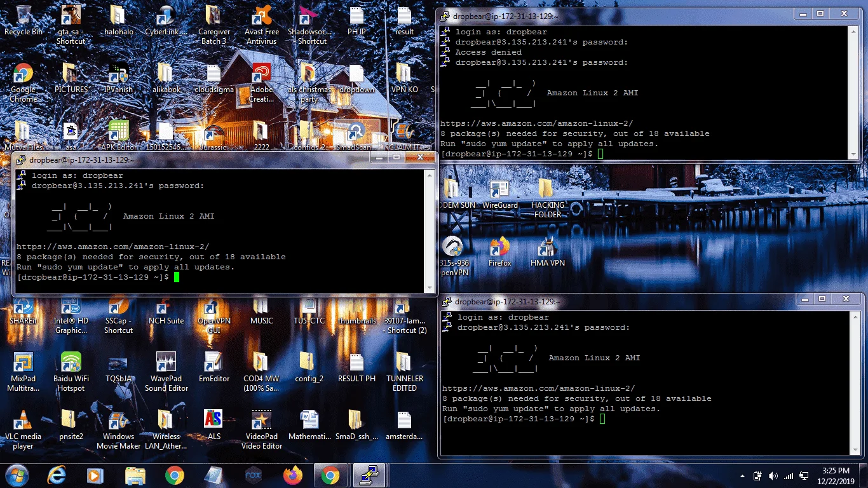This screenshot has width=868, height=488.
Task: Open the cloudsigma file icon
Action: pos(214,79)
